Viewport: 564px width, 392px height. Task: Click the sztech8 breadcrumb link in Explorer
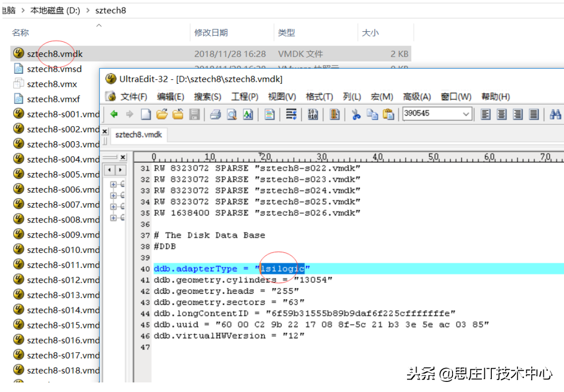tap(110, 10)
